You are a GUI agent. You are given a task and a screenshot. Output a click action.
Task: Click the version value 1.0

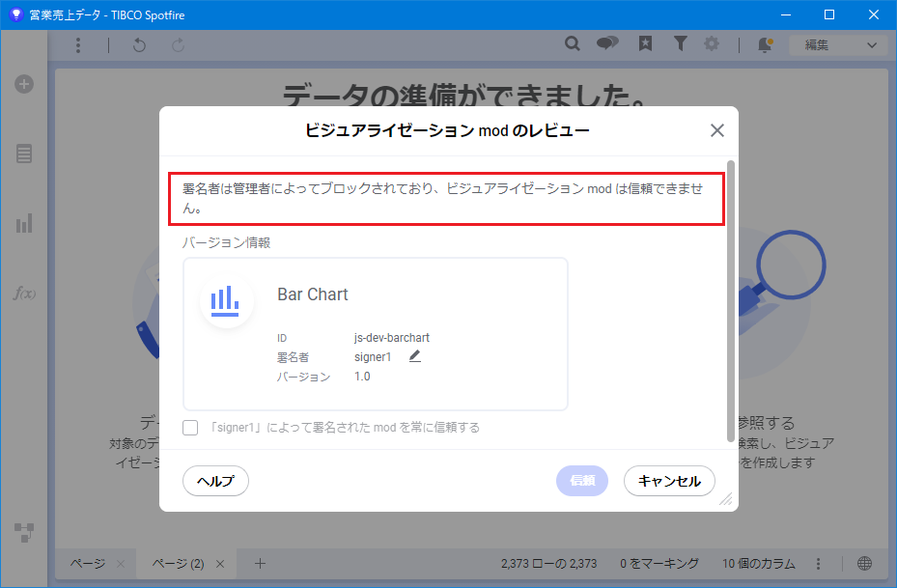click(x=362, y=377)
